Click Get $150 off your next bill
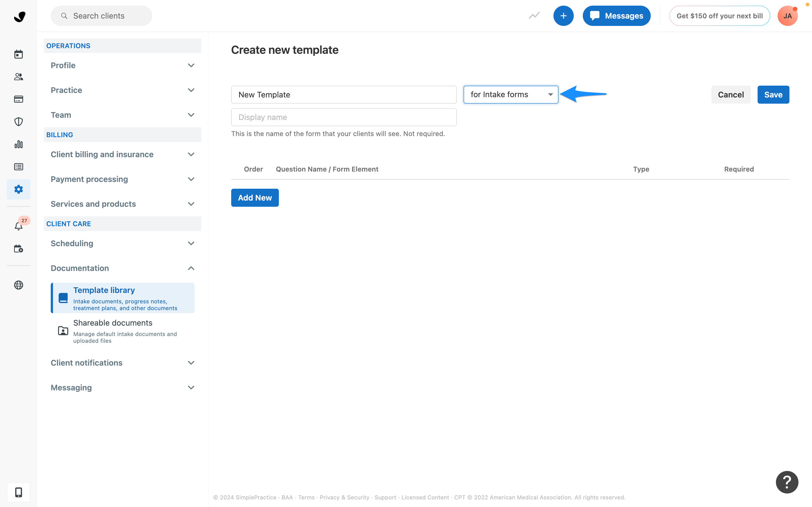Image resolution: width=812 pixels, height=507 pixels. pos(720,15)
